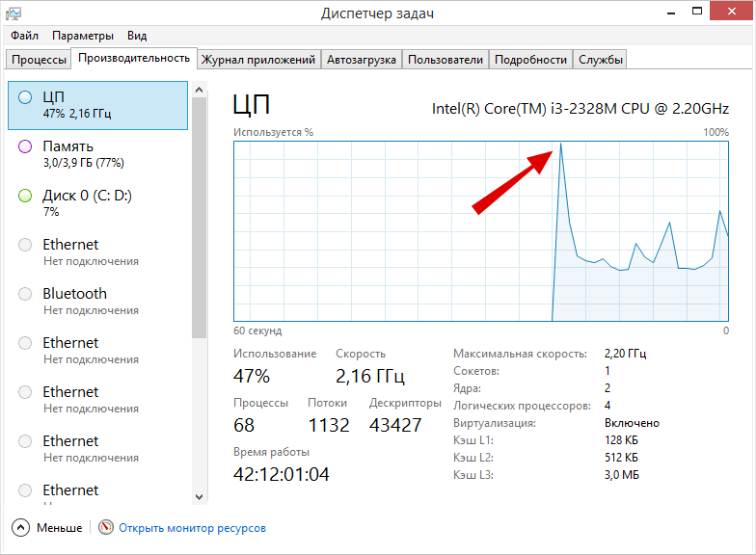Click the Виртуализация Включено value
756x555 pixels.
pos(632,423)
